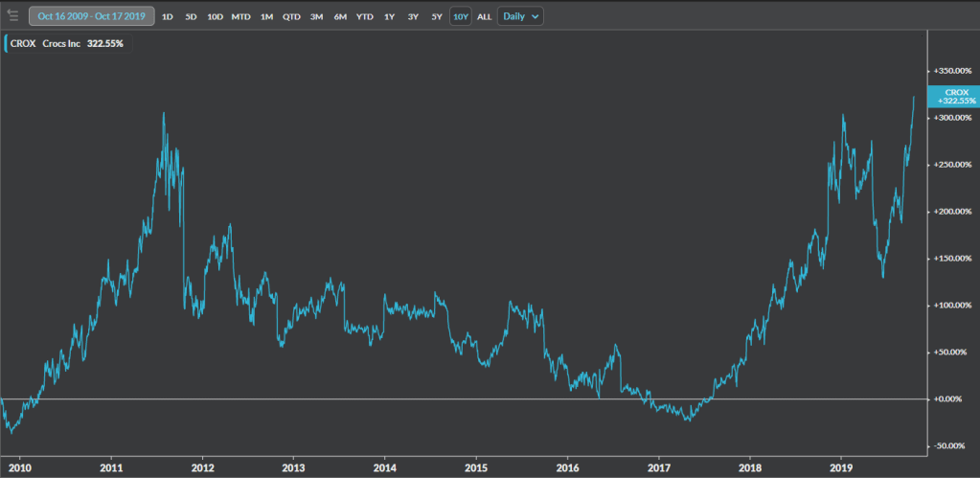Click the blue CROX series color bar

click(5, 43)
